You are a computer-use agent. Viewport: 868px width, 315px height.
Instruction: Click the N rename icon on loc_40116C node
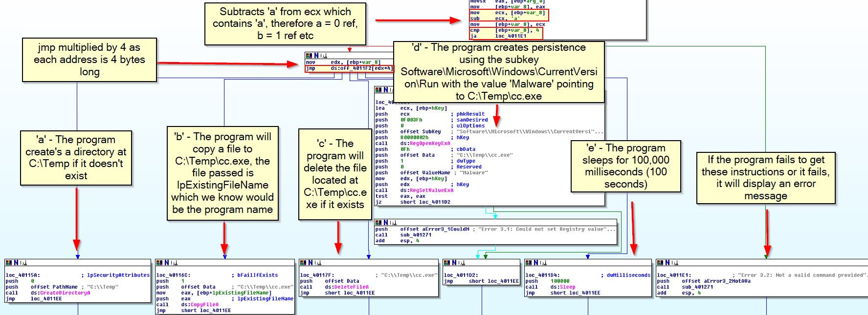tap(167, 263)
